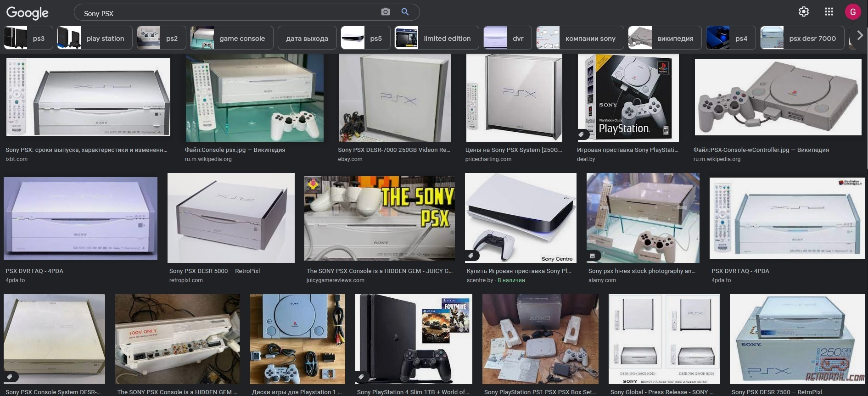Click the scentre.by product tag icon

(x=472, y=256)
